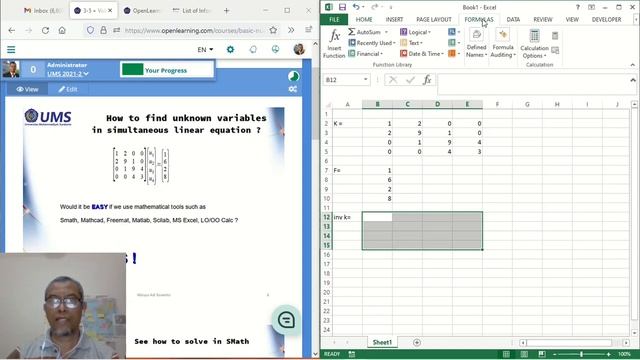Expand the formula bar with the arrow
This screenshot has height=360, width=640.
point(633,80)
